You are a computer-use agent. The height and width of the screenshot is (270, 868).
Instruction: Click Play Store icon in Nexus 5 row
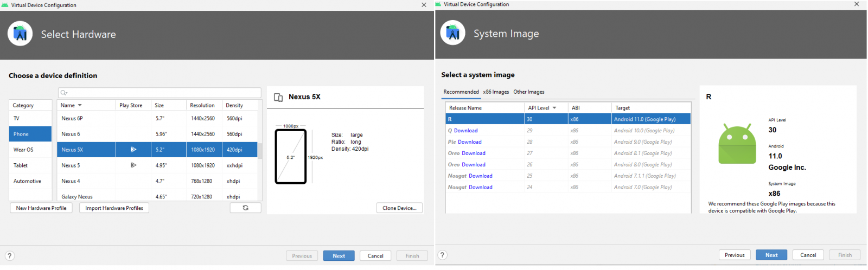(x=133, y=165)
